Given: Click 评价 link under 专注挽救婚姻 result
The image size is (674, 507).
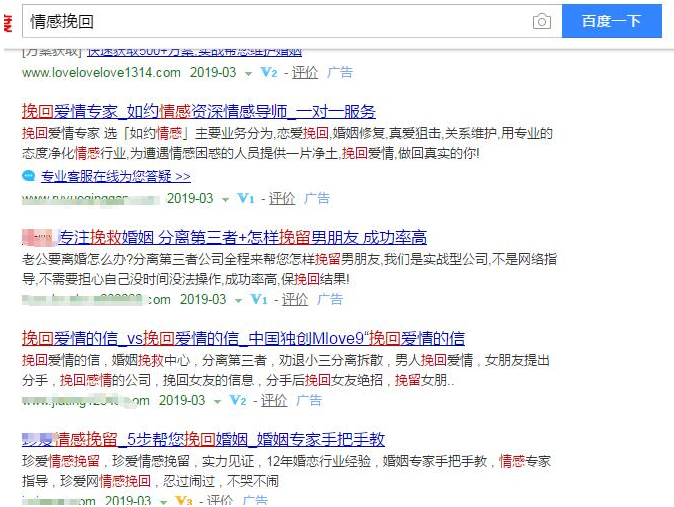Looking at the screenshot, I should click(295, 299).
